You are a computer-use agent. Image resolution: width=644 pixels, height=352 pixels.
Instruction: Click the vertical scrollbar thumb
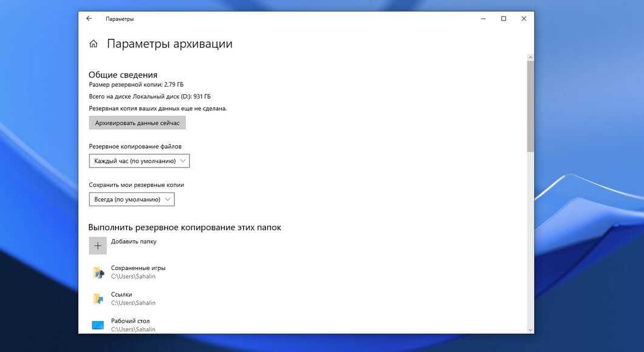pyautogui.click(x=530, y=106)
